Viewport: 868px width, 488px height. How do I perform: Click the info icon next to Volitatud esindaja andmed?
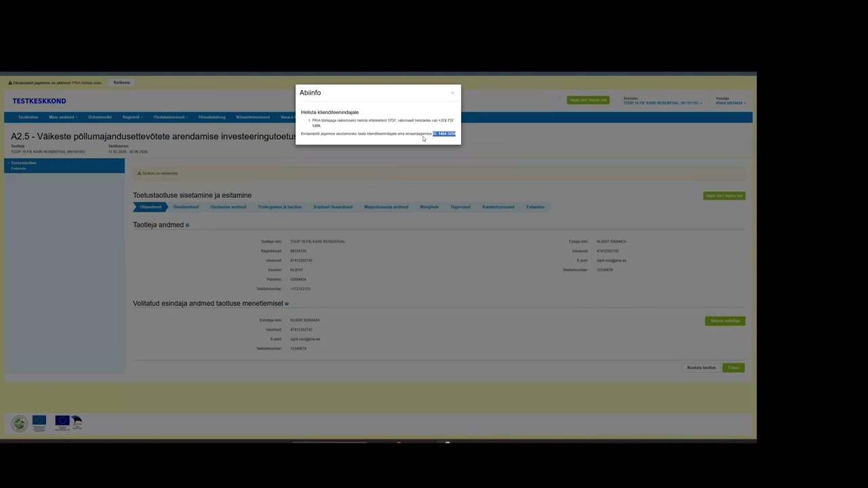287,304
